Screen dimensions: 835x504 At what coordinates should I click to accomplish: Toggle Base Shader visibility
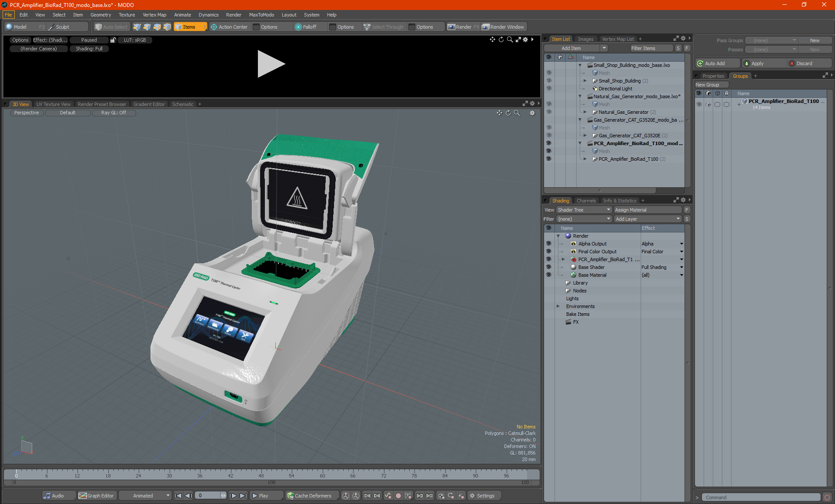pos(548,267)
